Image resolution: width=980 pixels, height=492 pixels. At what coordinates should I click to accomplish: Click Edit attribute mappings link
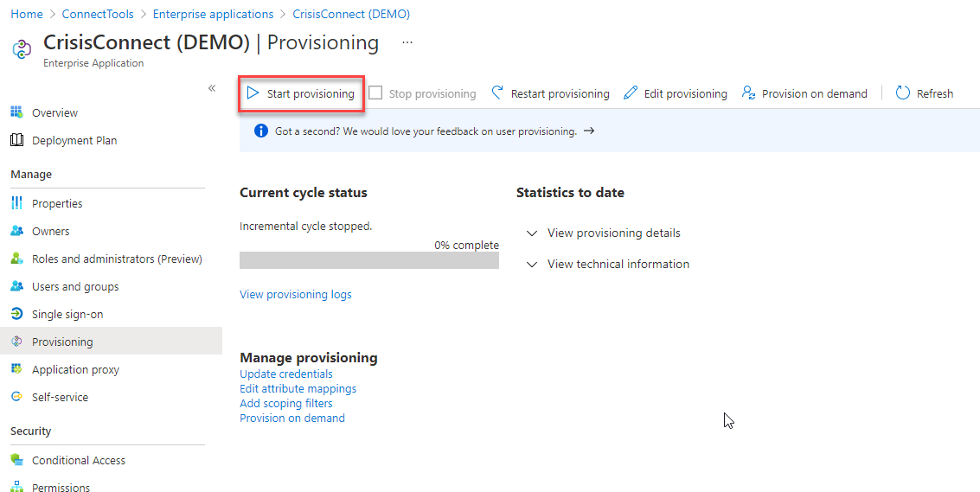[x=298, y=388]
